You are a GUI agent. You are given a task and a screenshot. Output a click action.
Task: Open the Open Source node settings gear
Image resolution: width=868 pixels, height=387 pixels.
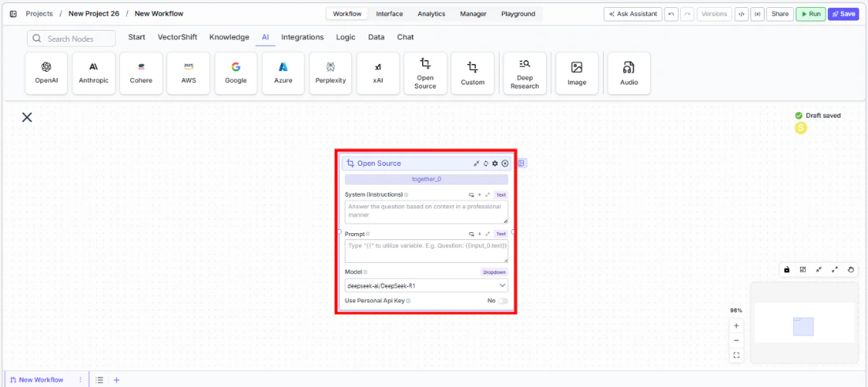coord(495,163)
